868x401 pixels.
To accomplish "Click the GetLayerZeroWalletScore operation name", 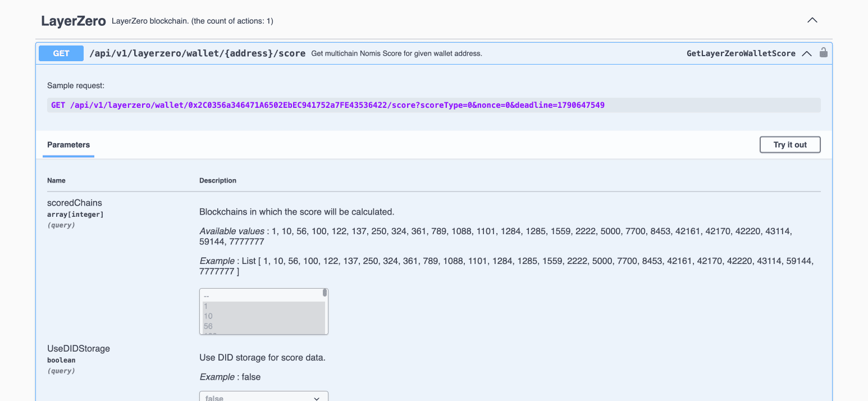I will point(741,53).
